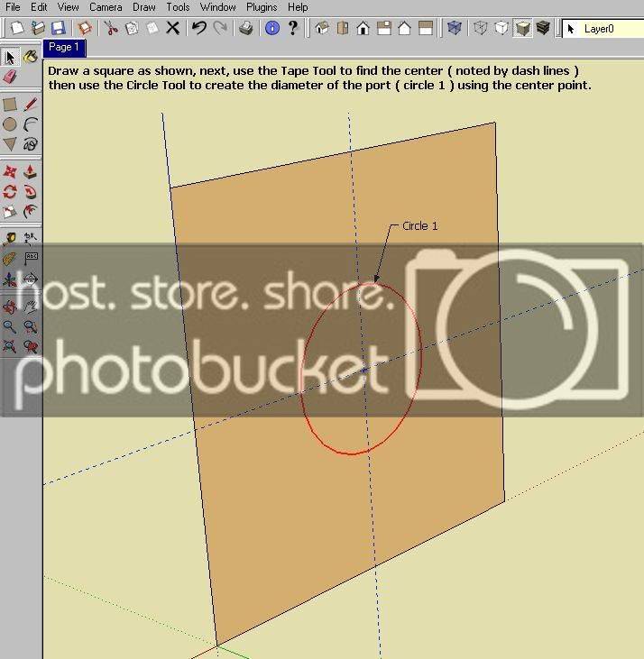Select the Pan hand tool

click(31, 307)
